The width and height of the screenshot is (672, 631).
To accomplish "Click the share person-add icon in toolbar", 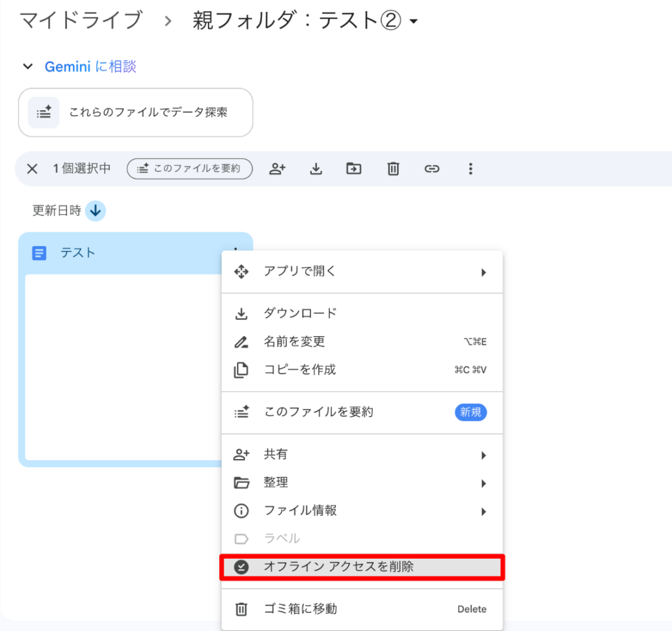I will click(278, 169).
